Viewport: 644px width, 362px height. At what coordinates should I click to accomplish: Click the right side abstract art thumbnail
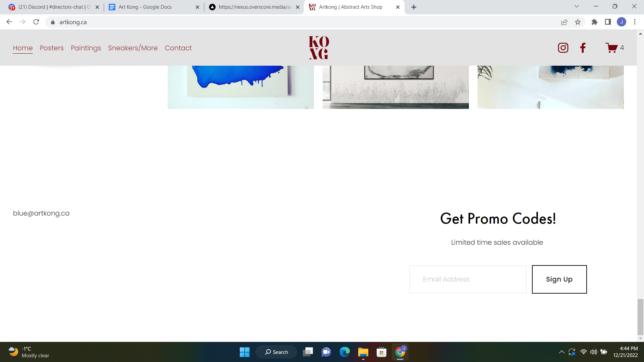pos(551,87)
